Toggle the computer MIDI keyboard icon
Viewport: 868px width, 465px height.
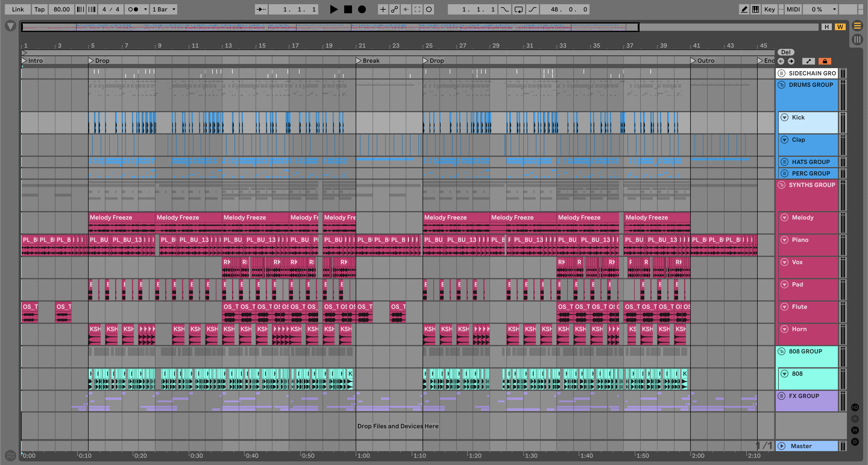[x=756, y=9]
